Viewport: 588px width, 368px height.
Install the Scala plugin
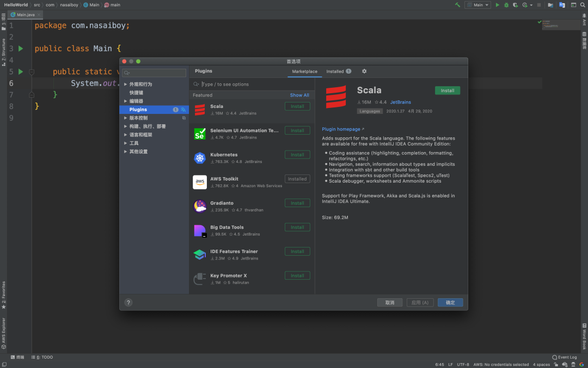point(446,90)
